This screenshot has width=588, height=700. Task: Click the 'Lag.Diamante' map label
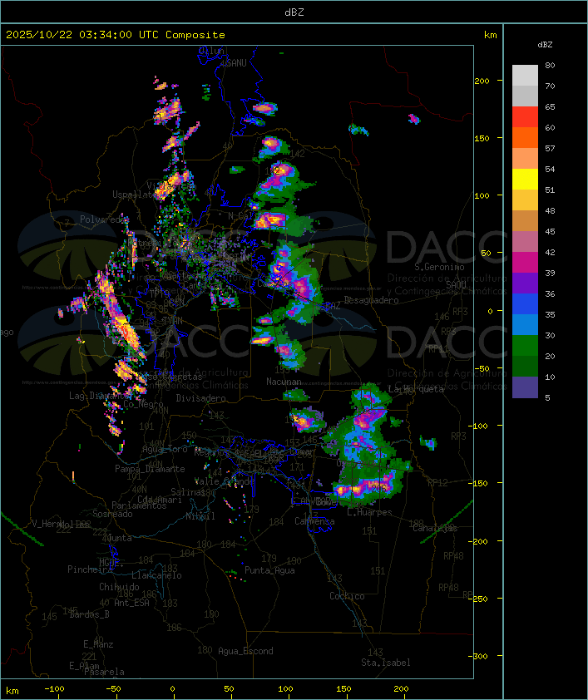point(99,396)
